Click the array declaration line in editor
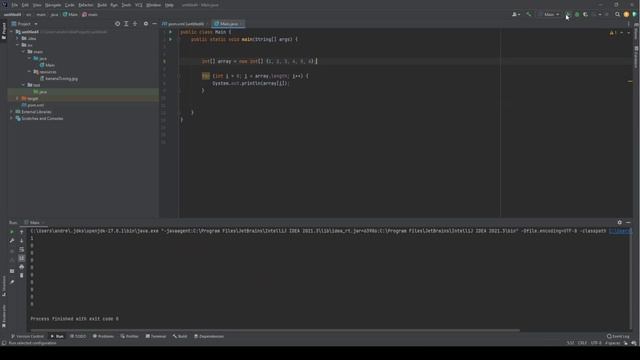 (x=259, y=61)
